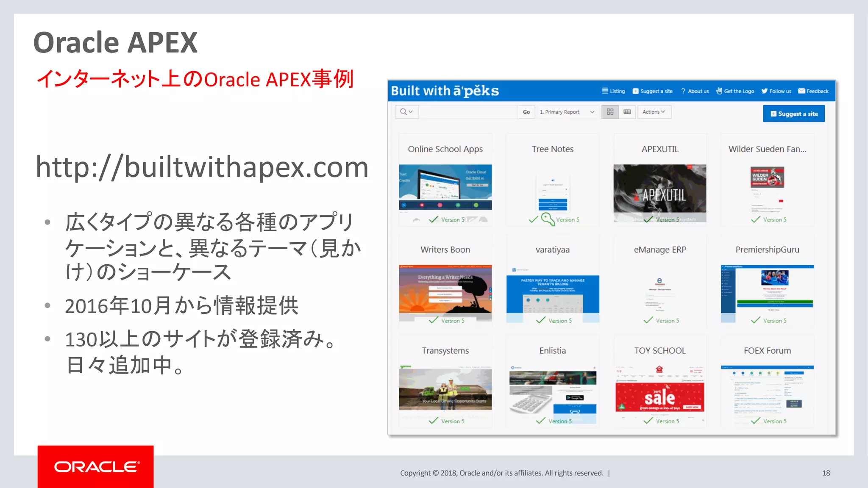This screenshot has height=488, width=868.
Task: Open the Wilder Sueden Fan card title
Action: [767, 149]
